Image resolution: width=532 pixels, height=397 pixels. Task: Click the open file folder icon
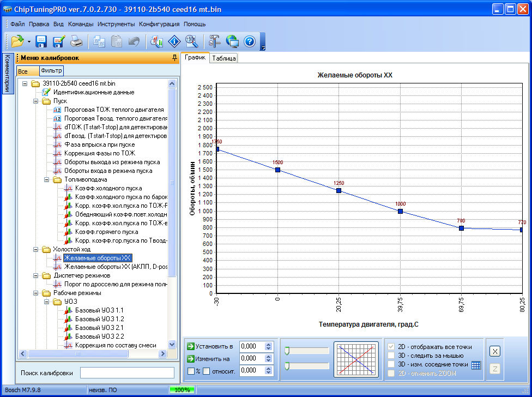[16, 41]
